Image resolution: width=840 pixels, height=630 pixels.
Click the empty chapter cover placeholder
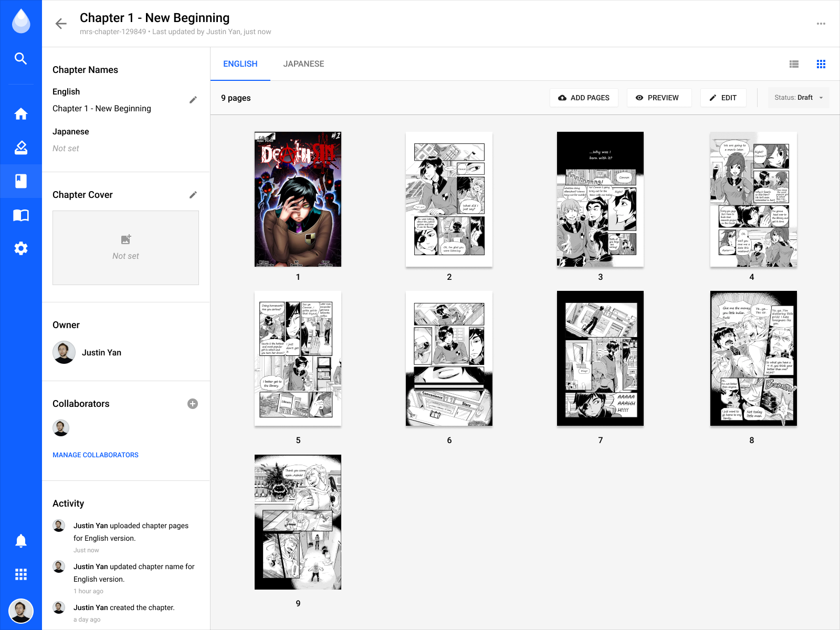pyautogui.click(x=125, y=248)
